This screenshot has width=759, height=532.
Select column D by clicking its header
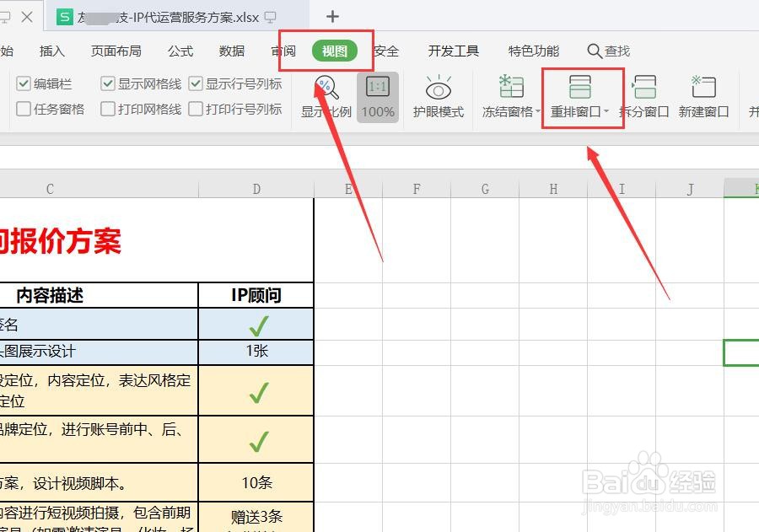[x=256, y=188]
